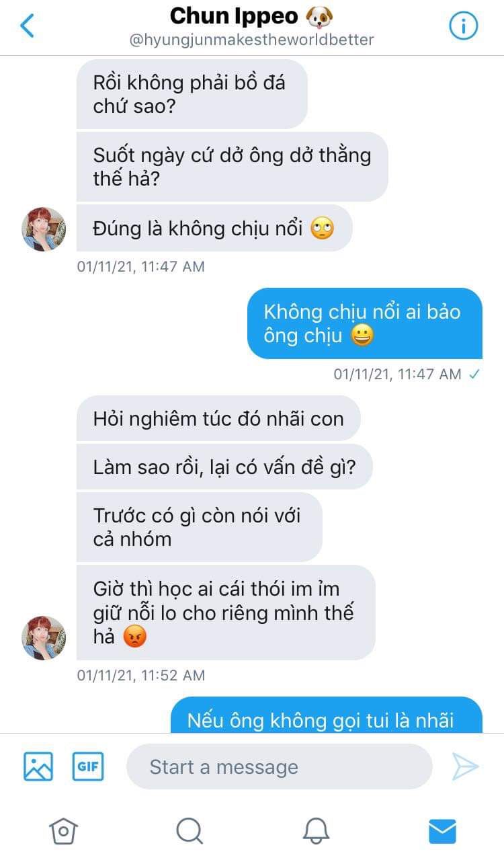Tap avatar beside 'Đúng là không chịu nổi'

coord(44,229)
